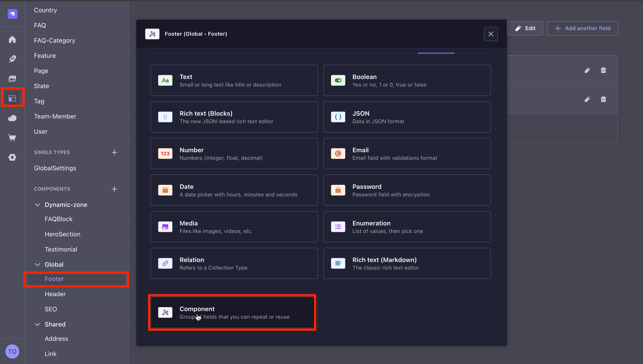Open Content-Type Builder layout icon
The image size is (643, 364).
(x=12, y=98)
